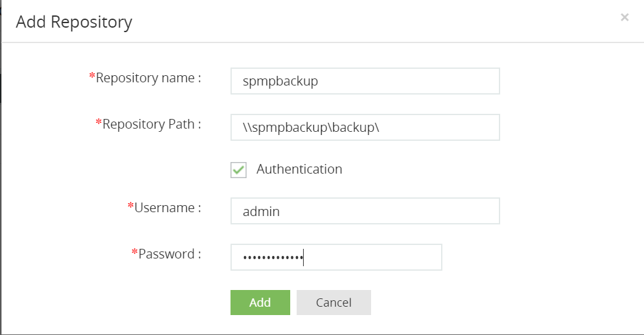
Task: Click the red asterisk next to Username
Action: point(130,206)
